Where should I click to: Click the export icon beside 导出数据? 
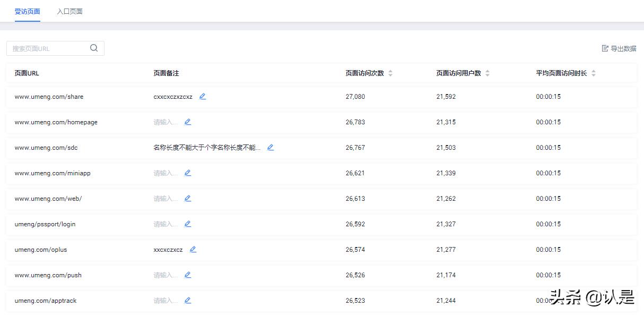pyautogui.click(x=605, y=48)
